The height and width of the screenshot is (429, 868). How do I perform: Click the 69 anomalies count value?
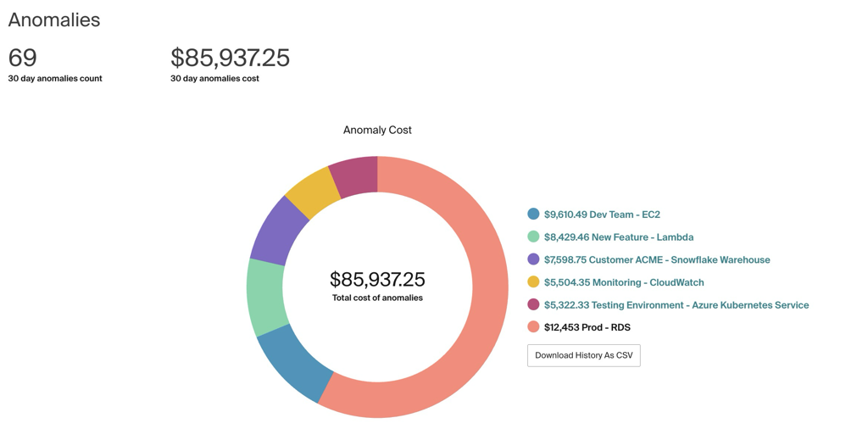point(22,58)
